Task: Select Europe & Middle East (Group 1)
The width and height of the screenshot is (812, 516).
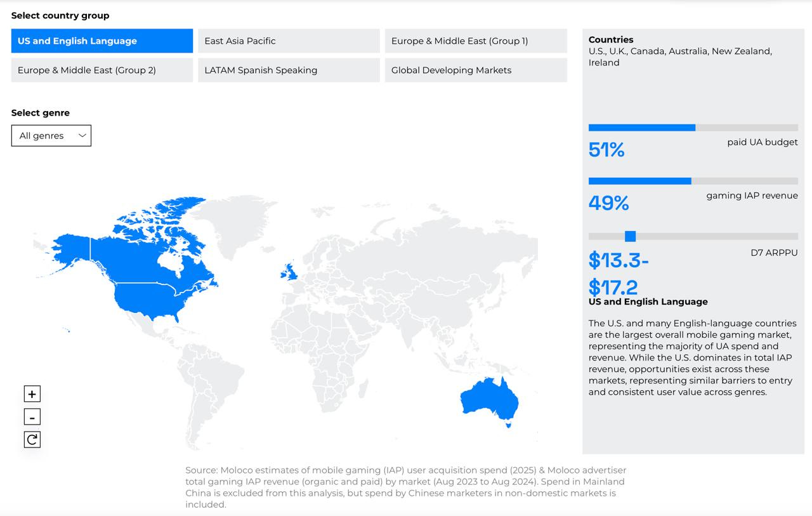Action: [x=476, y=41]
